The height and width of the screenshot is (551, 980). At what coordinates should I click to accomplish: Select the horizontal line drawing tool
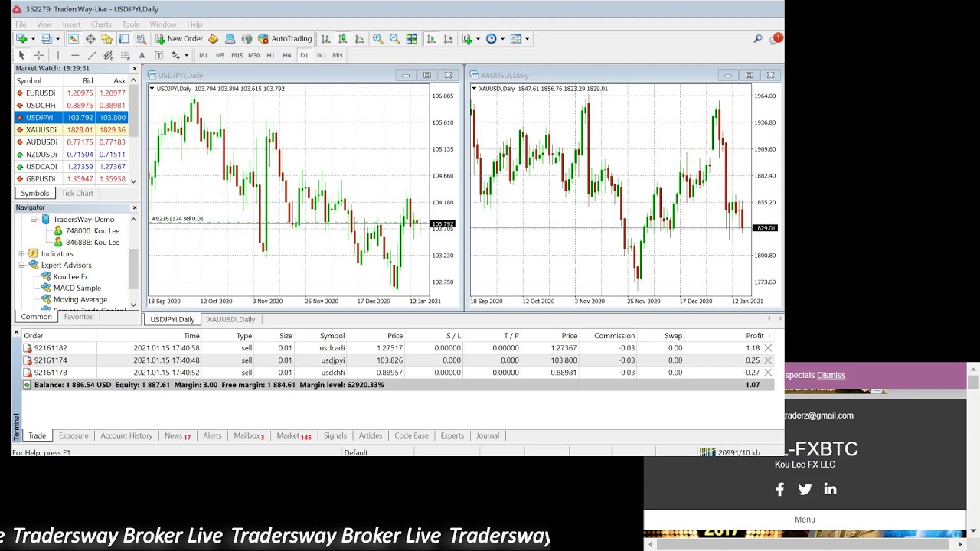point(74,55)
